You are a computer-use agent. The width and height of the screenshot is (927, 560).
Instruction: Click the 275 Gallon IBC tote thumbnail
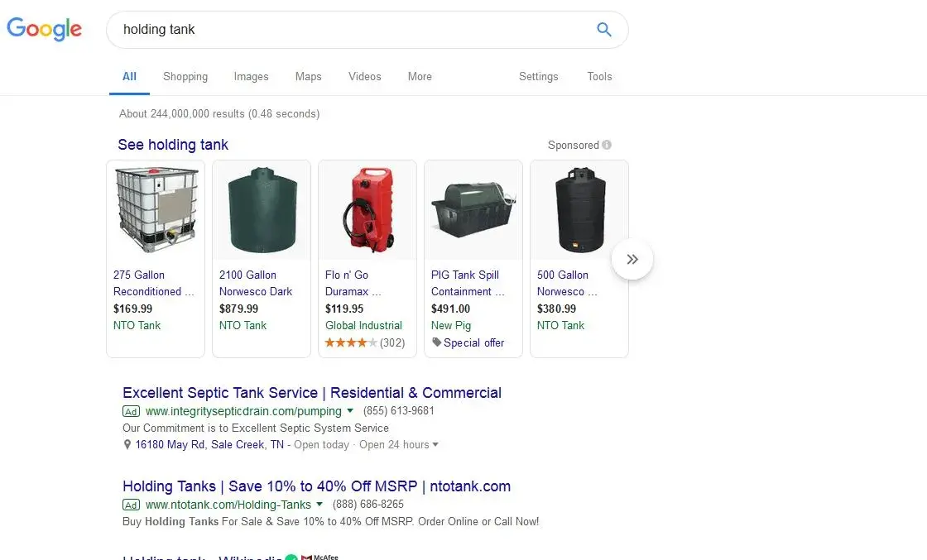156,209
